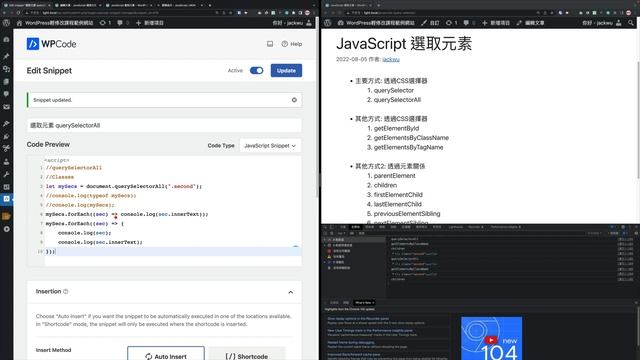Open Posts pin icon in sidebar
The width and height of the screenshot is (640, 360).
(6, 56)
